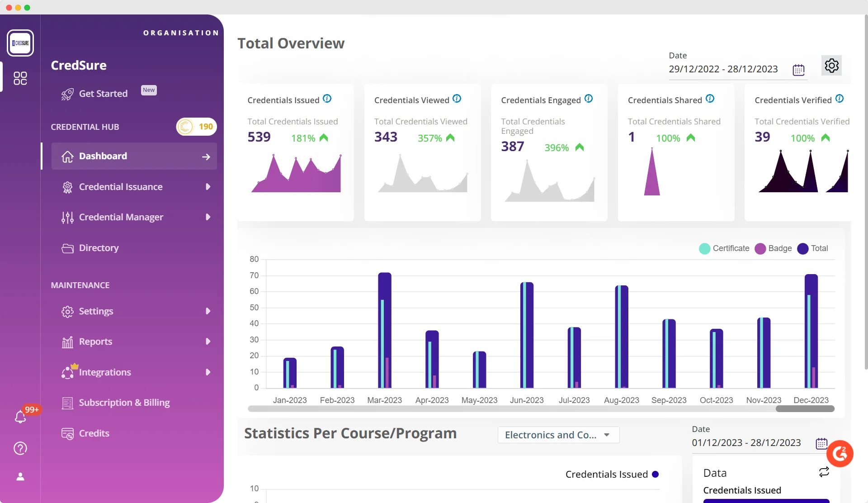
Task: Click the swap arrows icon in Data panel
Action: [824, 472]
